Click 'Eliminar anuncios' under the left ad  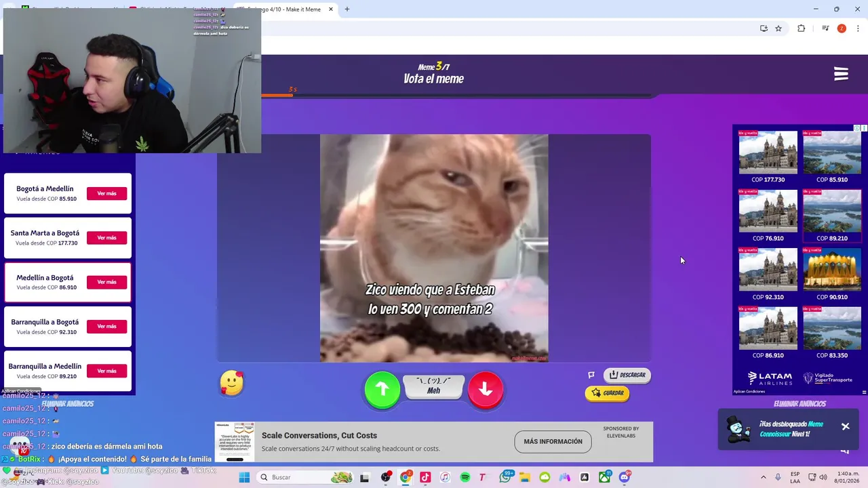[68, 404]
